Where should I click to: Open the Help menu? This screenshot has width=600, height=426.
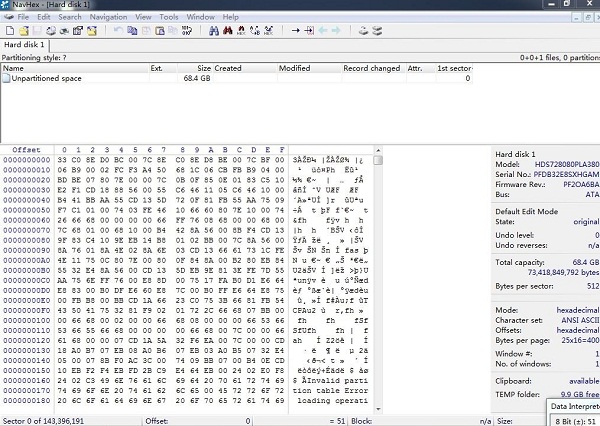tap(230, 17)
